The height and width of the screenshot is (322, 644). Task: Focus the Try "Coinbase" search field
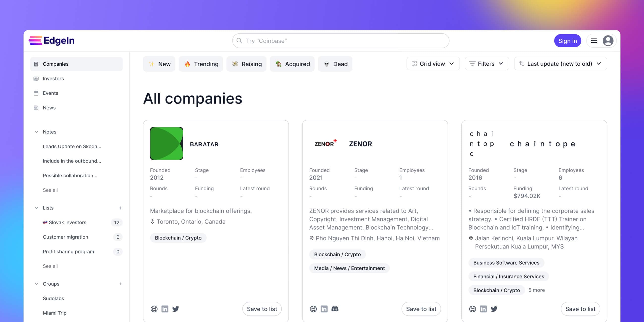341,41
